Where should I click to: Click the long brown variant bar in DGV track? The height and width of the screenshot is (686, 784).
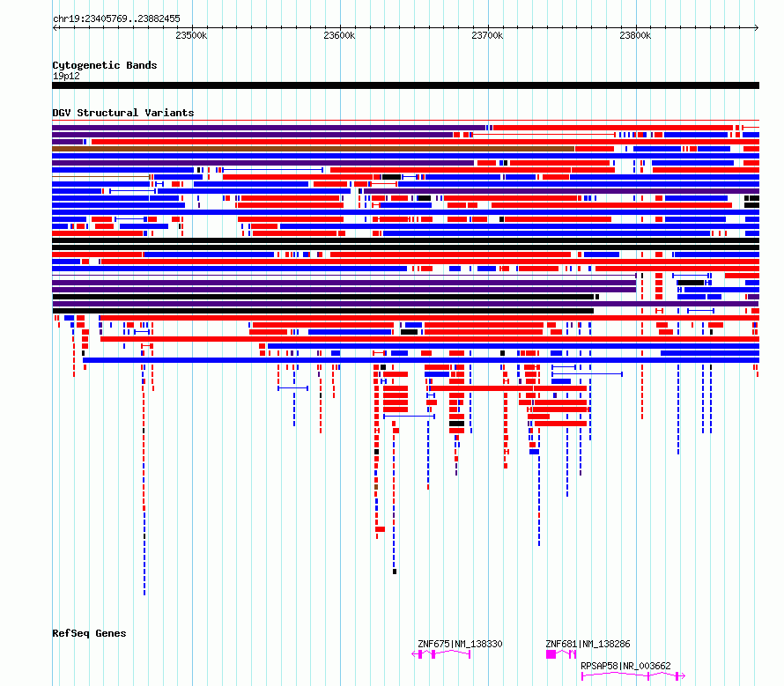point(313,149)
